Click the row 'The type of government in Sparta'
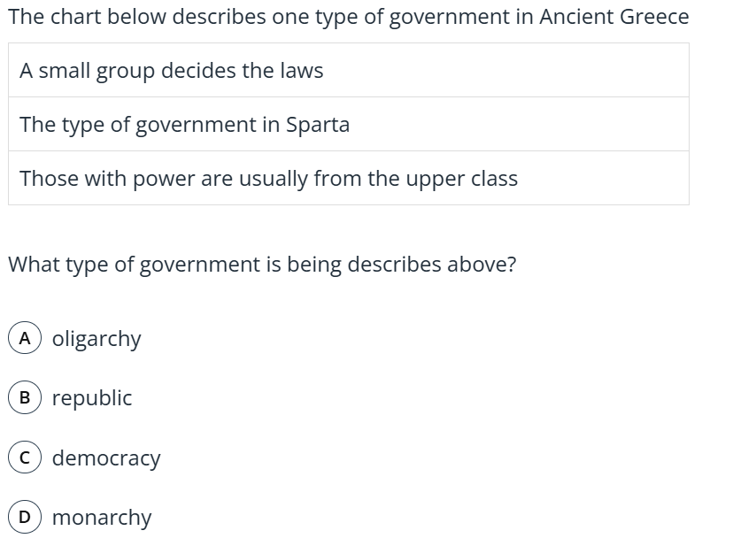Image resolution: width=756 pixels, height=546 pixels. coord(349,124)
